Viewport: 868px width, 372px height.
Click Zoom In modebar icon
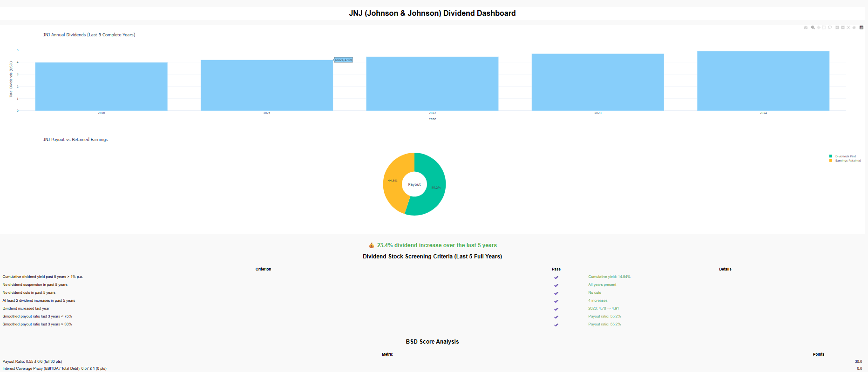(837, 27)
